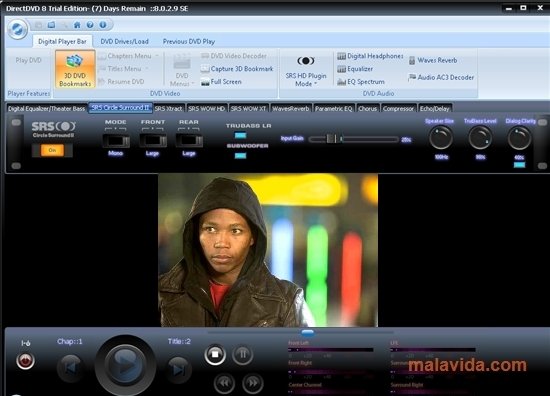Click the Resume DVD button
Viewport: 550px width, 396px height.
coord(121,82)
